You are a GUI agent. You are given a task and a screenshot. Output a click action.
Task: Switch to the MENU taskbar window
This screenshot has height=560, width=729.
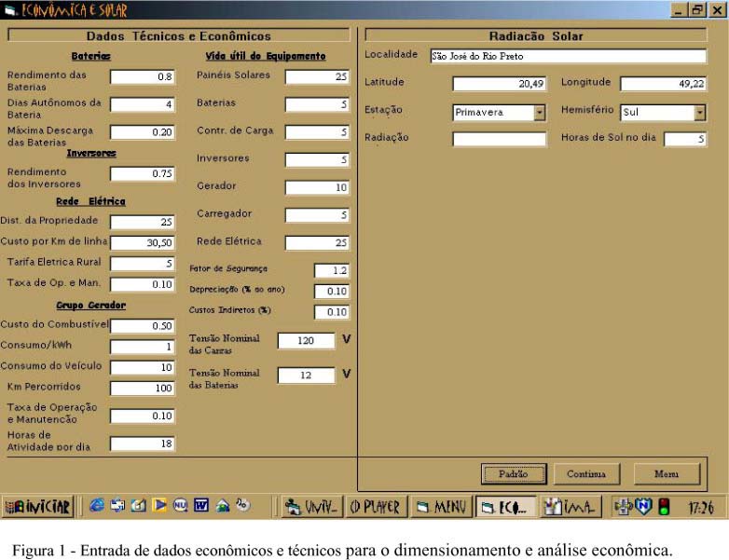click(441, 507)
